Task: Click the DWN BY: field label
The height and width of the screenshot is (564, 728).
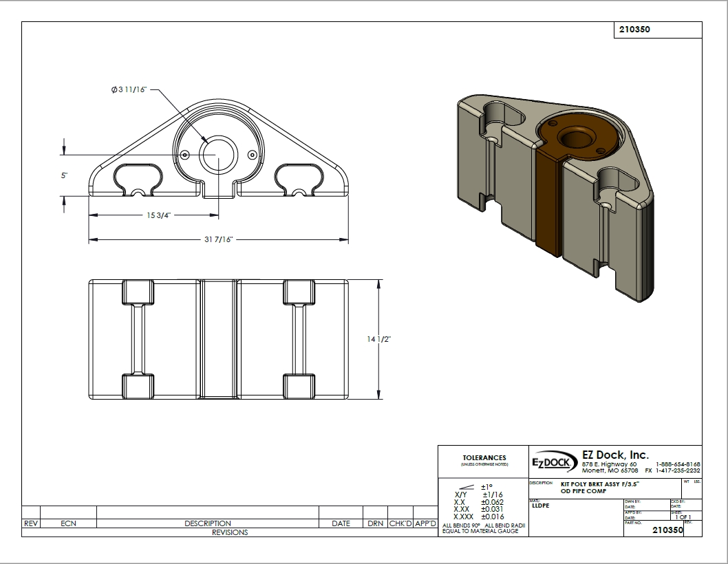Action: pos(632,502)
